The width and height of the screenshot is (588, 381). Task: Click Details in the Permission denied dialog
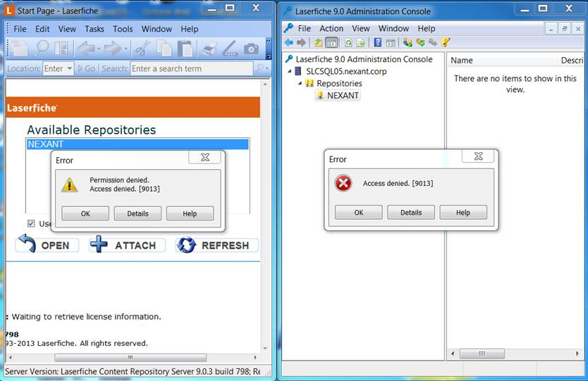[x=137, y=213]
